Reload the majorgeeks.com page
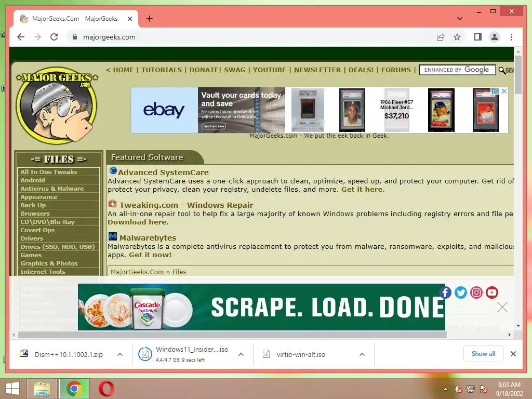This screenshot has width=532, height=399. click(x=54, y=37)
